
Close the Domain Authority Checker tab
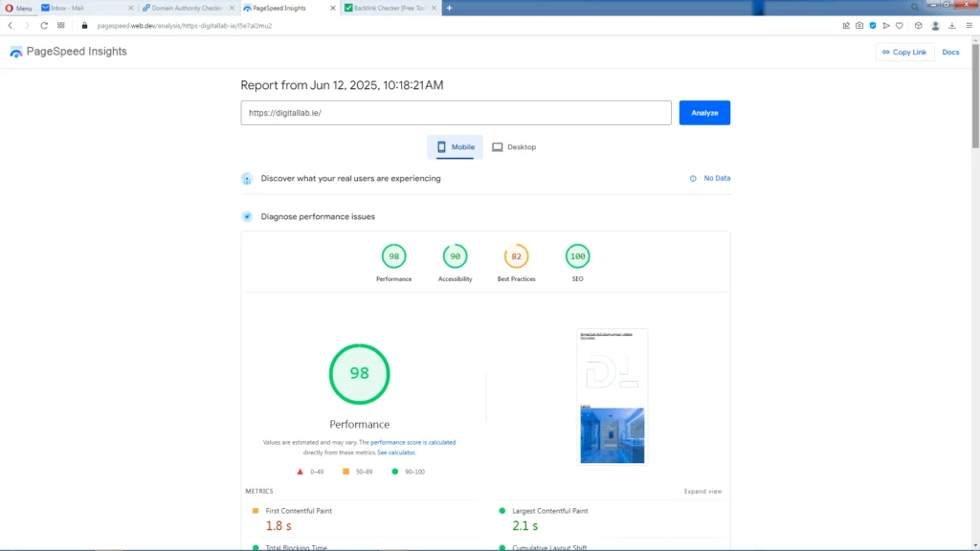[232, 8]
